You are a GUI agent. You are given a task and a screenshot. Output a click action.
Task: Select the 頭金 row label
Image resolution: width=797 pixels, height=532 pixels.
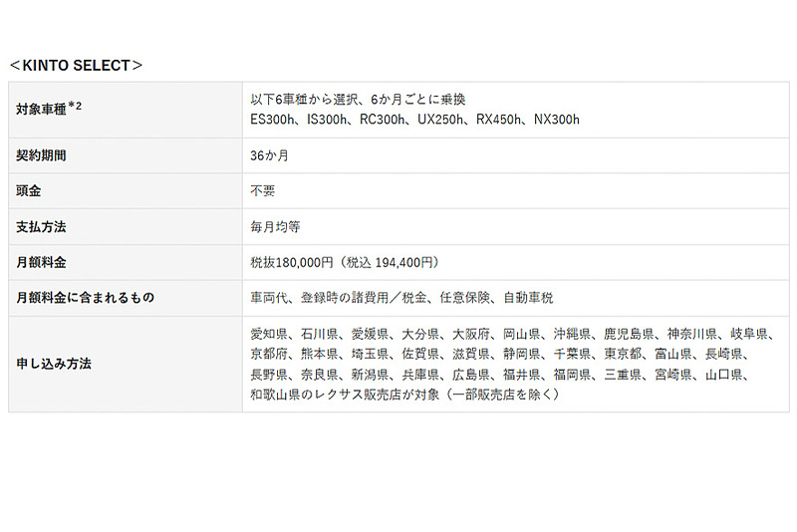point(29,190)
